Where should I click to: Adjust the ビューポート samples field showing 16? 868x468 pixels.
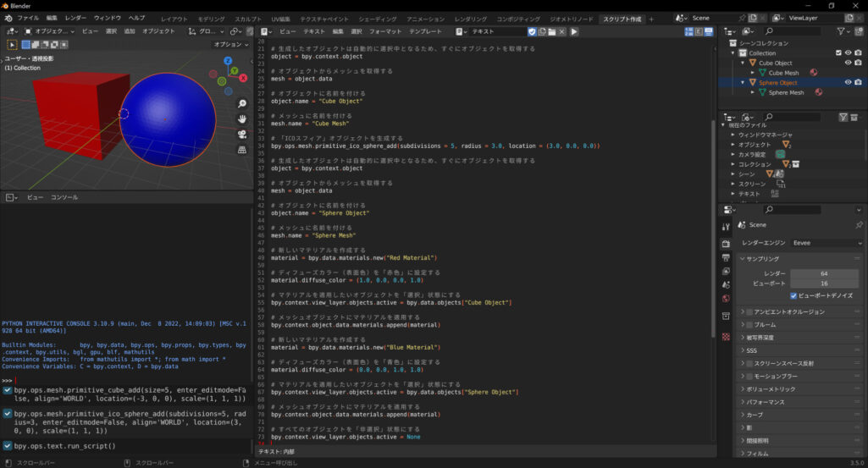pyautogui.click(x=824, y=284)
